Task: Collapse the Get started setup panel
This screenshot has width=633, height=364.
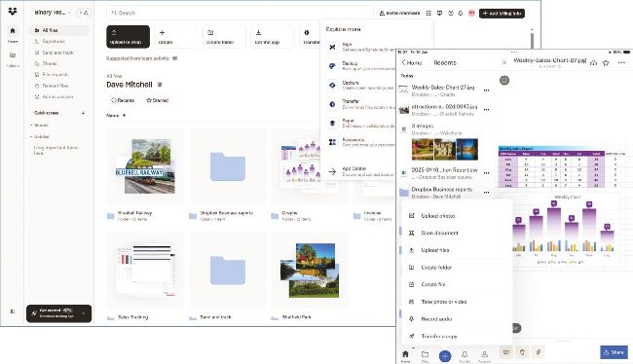Action: click(x=84, y=313)
